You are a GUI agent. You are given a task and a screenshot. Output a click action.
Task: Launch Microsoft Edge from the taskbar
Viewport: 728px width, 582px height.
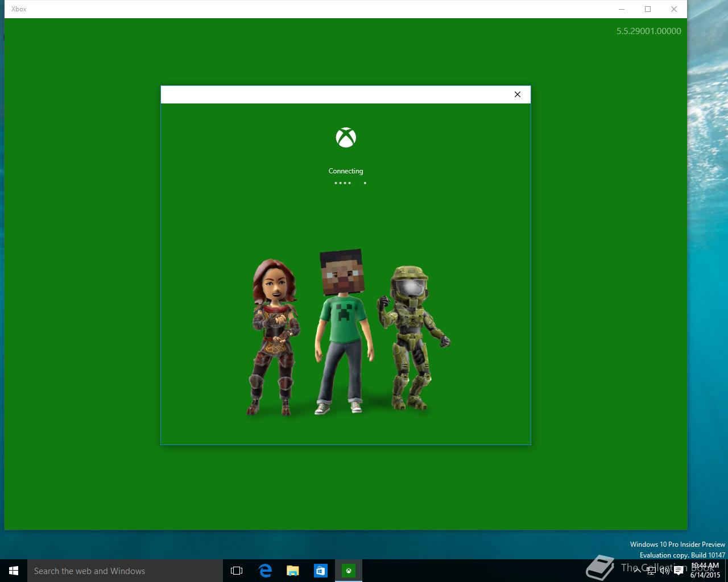pyautogui.click(x=265, y=571)
